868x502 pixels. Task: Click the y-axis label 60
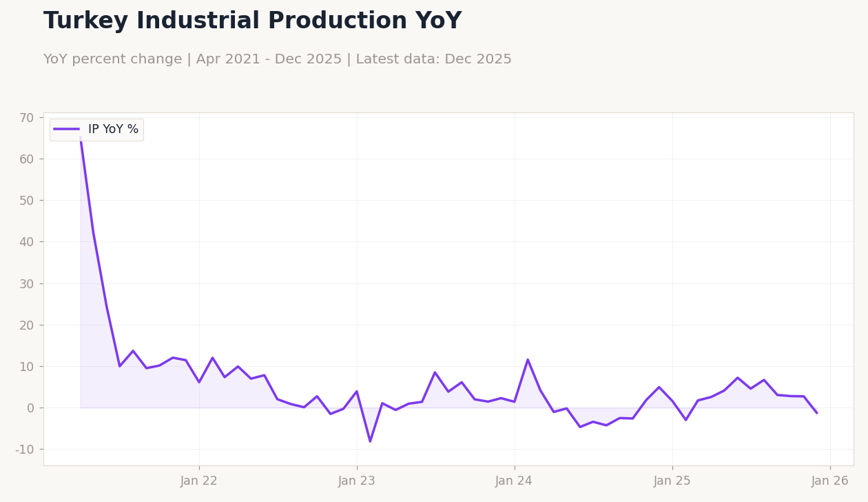tap(26, 159)
